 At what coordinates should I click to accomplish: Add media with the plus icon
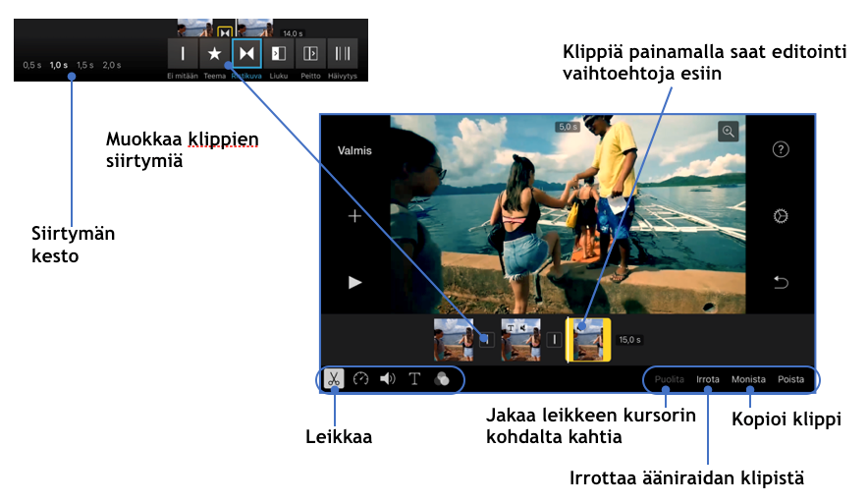[x=354, y=216]
